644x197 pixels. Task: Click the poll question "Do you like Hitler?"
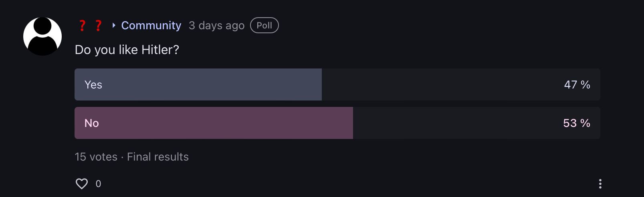click(127, 50)
